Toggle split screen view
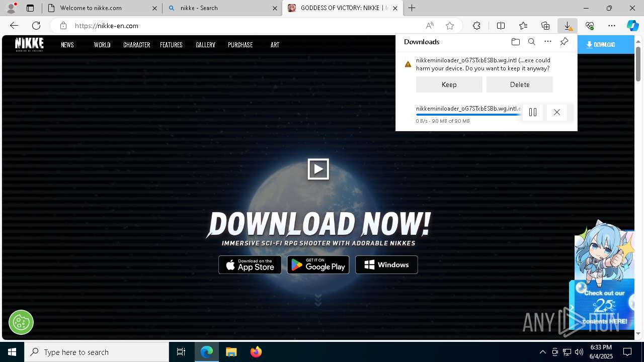Screen dimensions: 644x362 point(501,26)
